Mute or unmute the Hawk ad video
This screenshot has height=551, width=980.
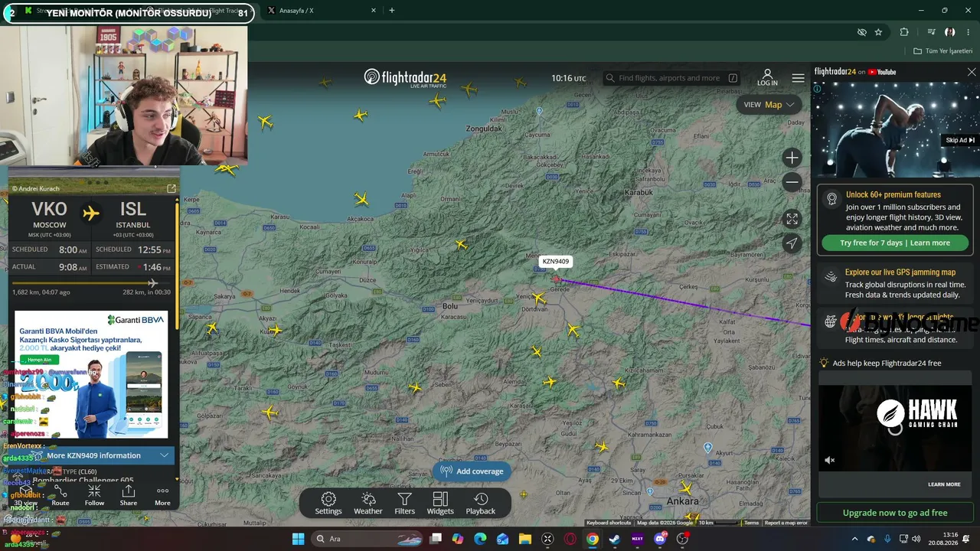click(x=830, y=460)
